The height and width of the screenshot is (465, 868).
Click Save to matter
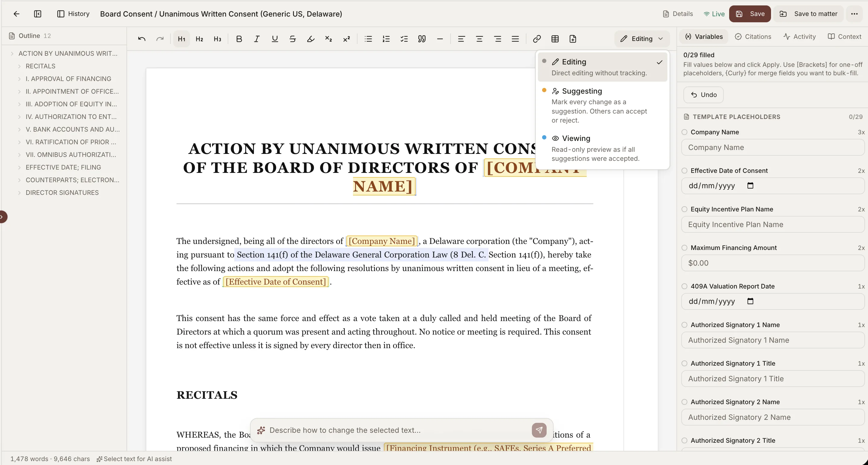tap(808, 14)
